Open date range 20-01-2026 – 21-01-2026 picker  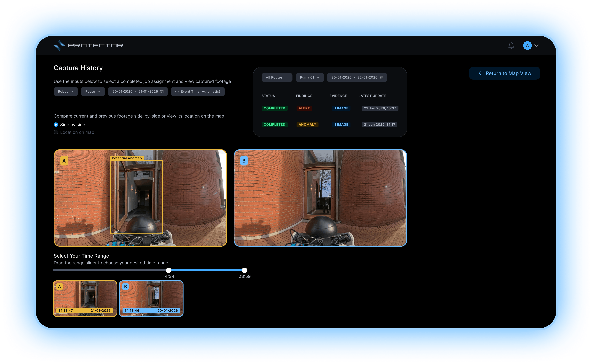pos(138,92)
